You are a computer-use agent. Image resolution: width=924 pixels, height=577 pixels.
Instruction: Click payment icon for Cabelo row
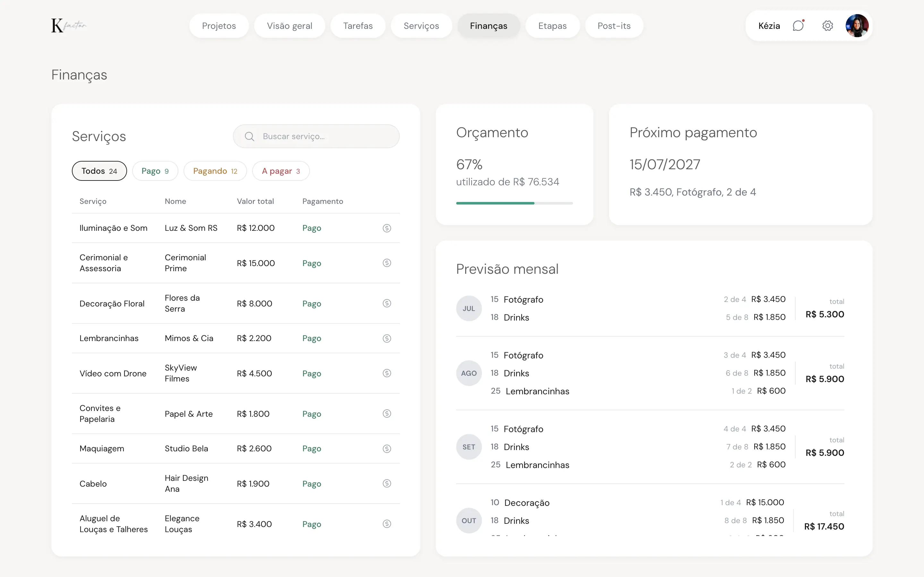(387, 483)
